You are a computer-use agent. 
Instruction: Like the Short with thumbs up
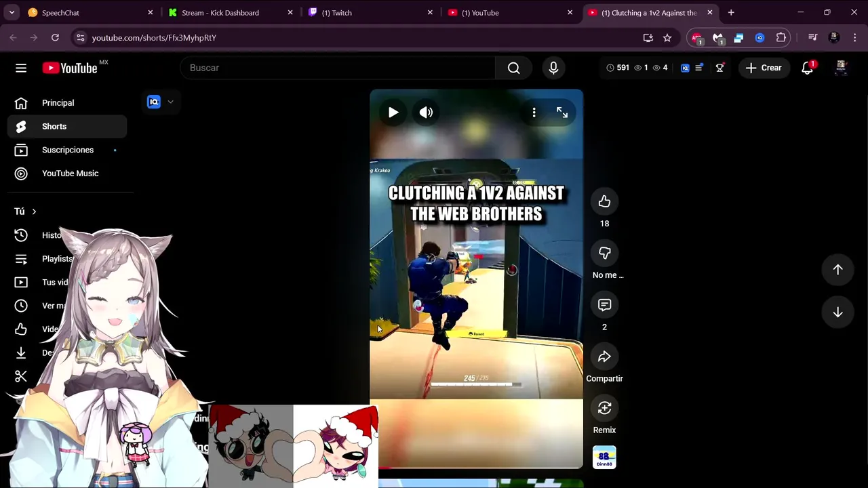604,201
